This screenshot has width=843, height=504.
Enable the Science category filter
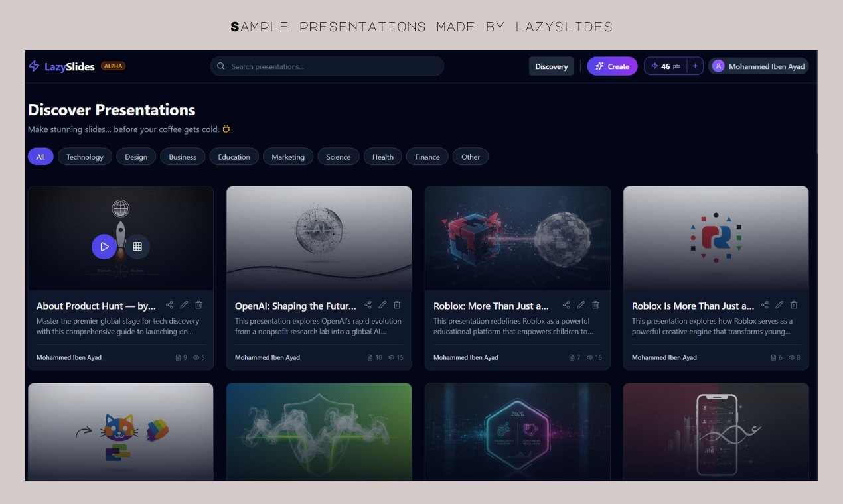pos(338,157)
